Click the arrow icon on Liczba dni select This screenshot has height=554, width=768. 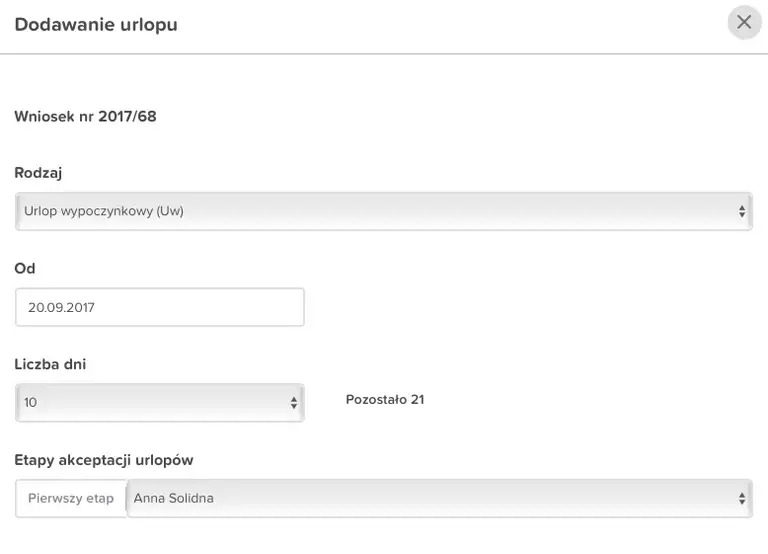point(294,403)
